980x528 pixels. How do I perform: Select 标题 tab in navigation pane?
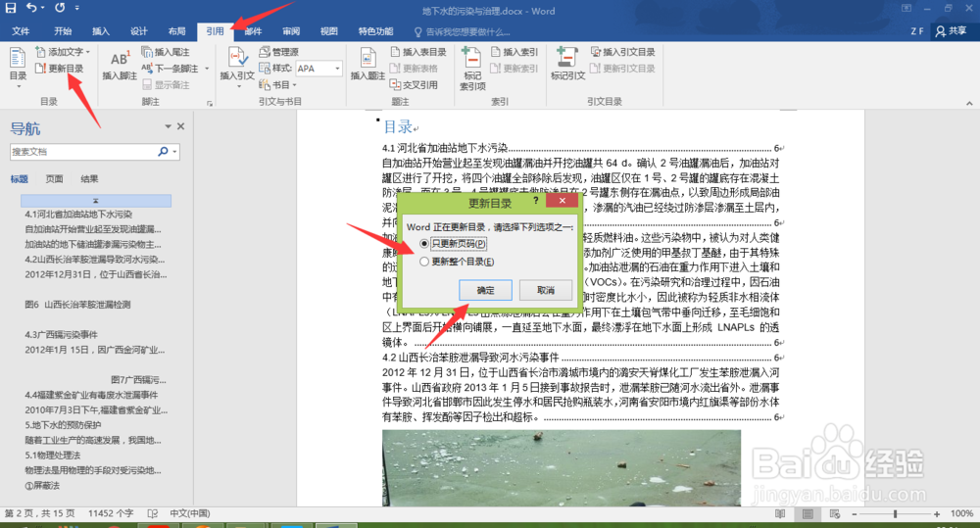[x=20, y=178]
